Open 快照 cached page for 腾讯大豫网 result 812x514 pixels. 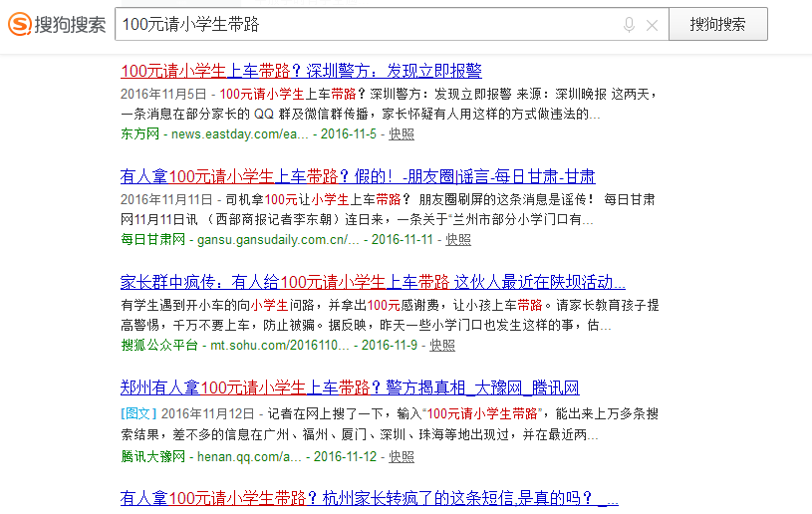402,456
